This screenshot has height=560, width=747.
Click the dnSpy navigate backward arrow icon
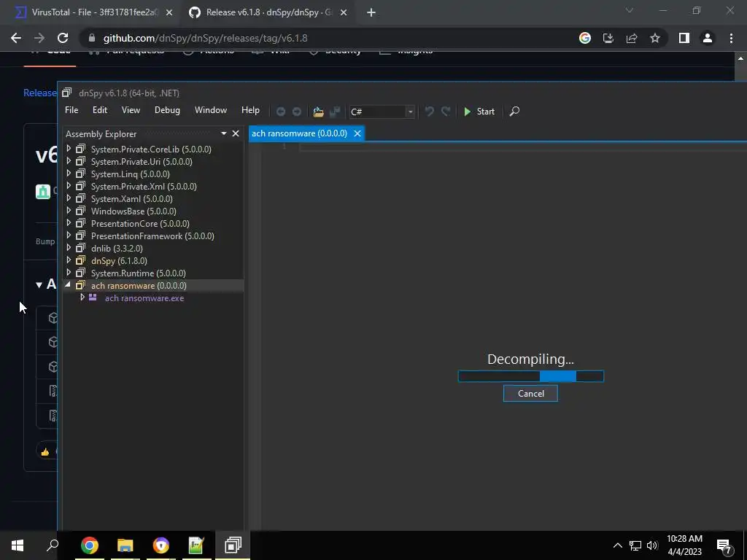(x=281, y=112)
